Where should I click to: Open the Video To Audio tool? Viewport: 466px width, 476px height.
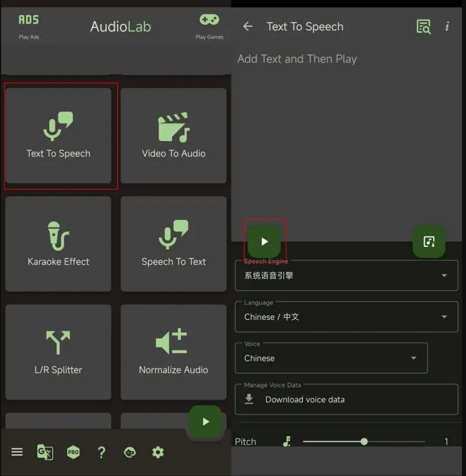coord(173,136)
